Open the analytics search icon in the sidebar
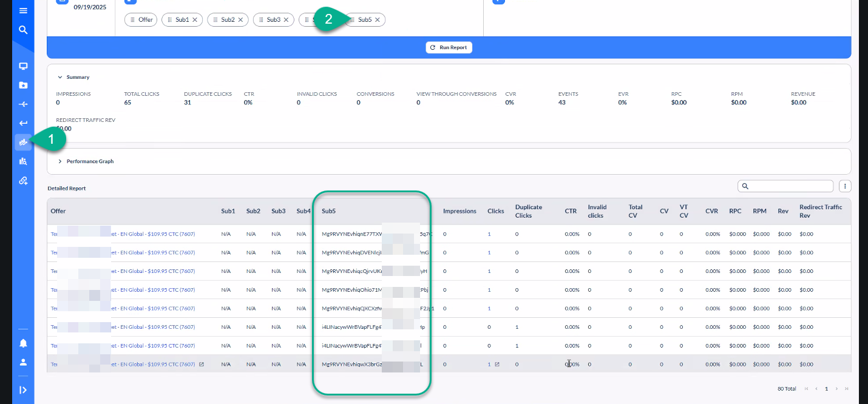The image size is (868, 404). (x=23, y=161)
